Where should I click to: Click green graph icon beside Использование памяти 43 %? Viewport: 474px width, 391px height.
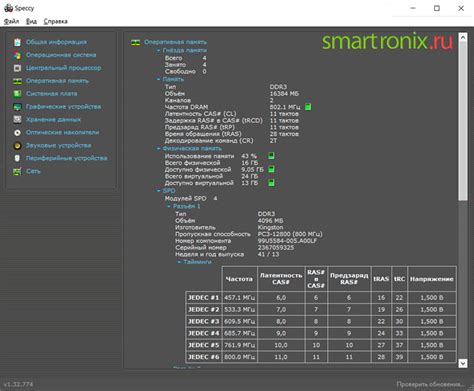point(271,156)
